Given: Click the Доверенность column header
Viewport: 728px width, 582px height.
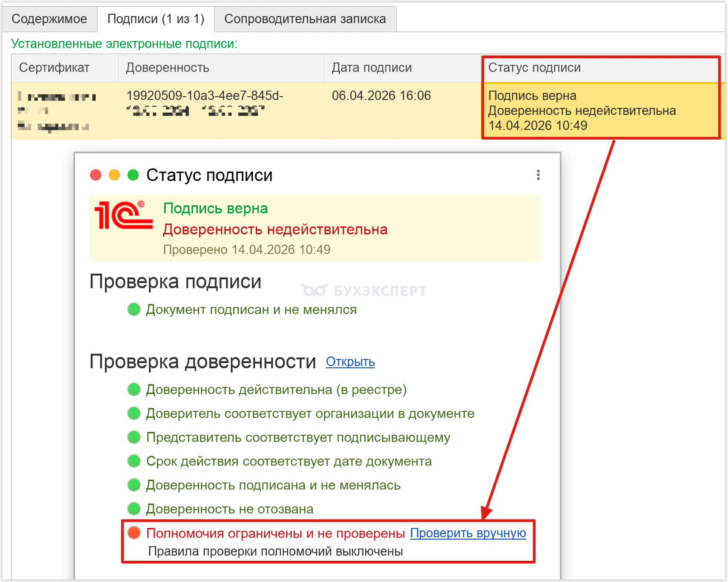Looking at the screenshot, I should tap(221, 68).
